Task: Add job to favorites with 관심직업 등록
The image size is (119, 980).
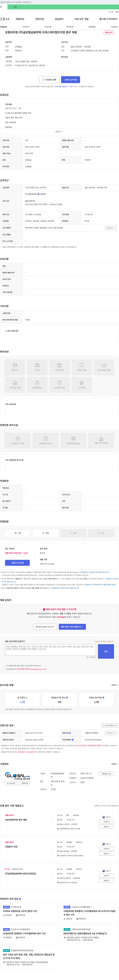Action: (x=49, y=80)
